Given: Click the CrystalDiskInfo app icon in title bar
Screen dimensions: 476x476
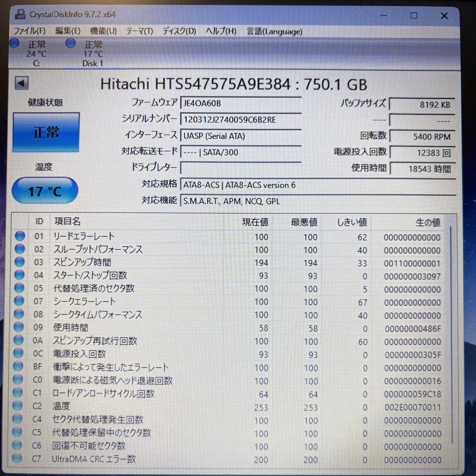Looking at the screenshot, I should (20, 14).
